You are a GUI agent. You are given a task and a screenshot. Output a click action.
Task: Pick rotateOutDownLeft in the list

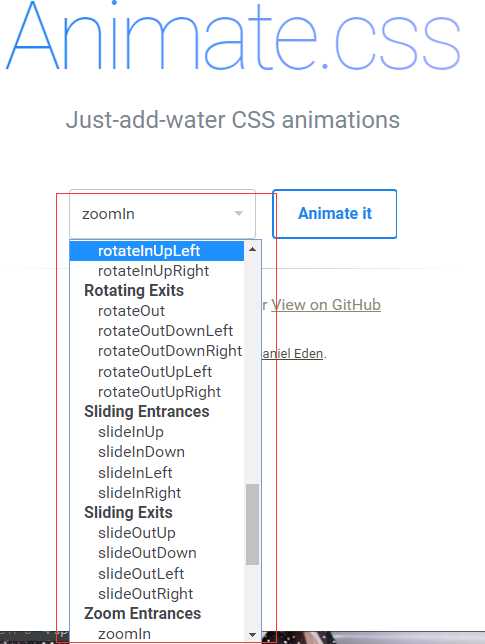(x=157, y=331)
